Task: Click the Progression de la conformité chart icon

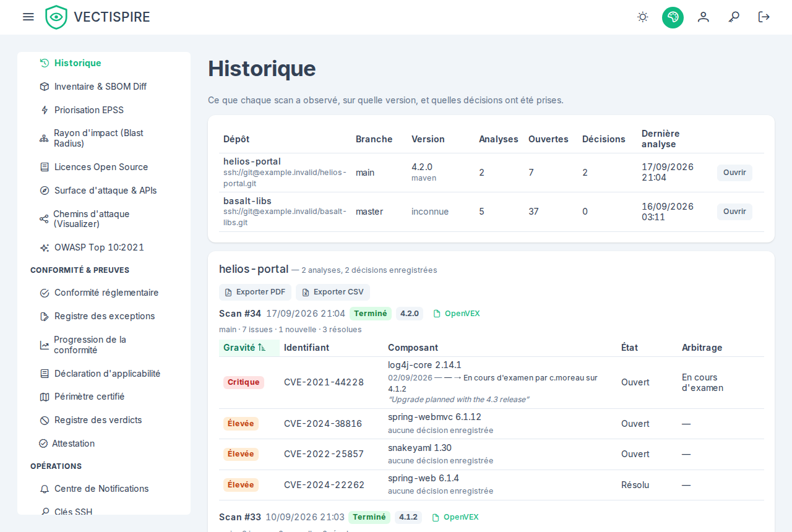Action: tap(45, 345)
